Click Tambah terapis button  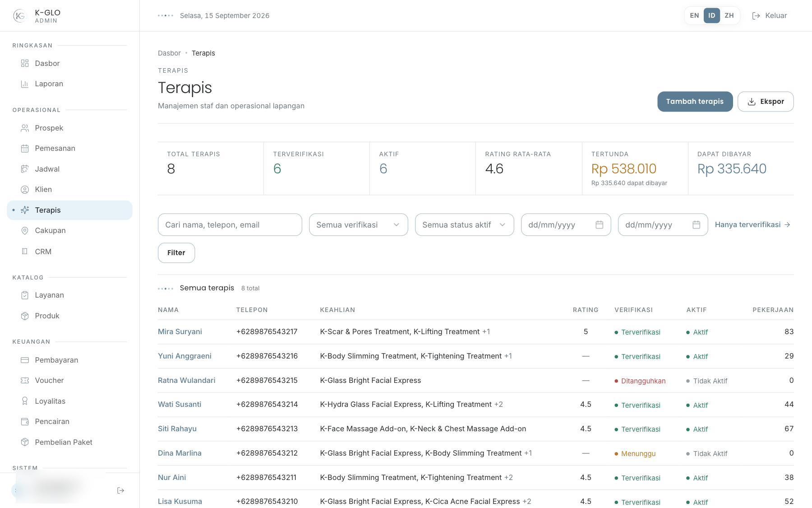click(695, 102)
